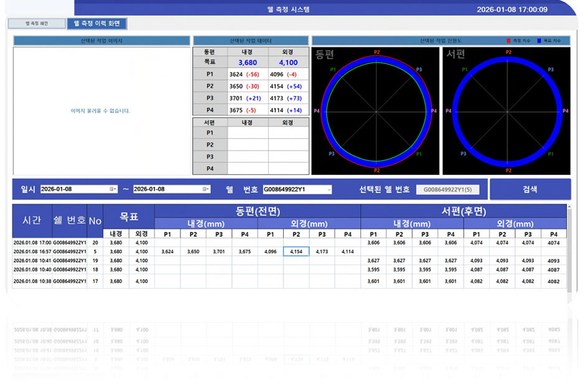Screen dimensions: 585x392
Task: Click the 검색 search button
Action: tap(530, 189)
